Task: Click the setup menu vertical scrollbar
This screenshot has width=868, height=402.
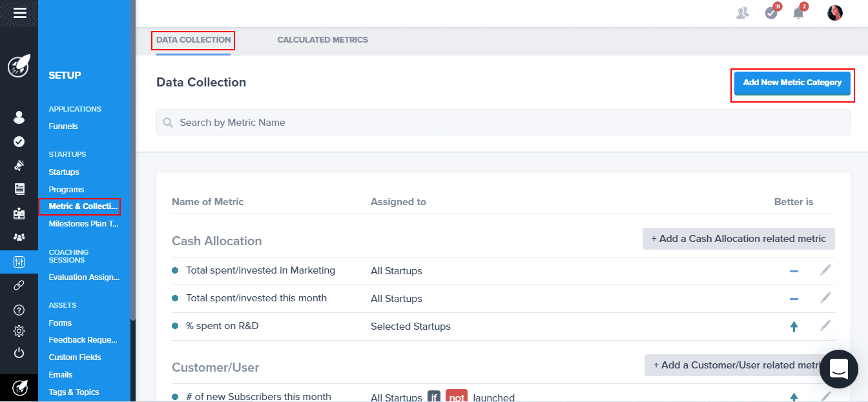Action: coord(133,161)
